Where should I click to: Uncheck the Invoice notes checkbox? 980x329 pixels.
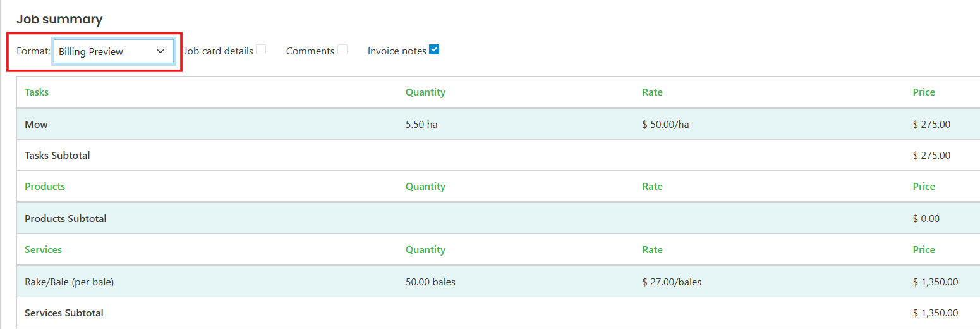coord(434,49)
